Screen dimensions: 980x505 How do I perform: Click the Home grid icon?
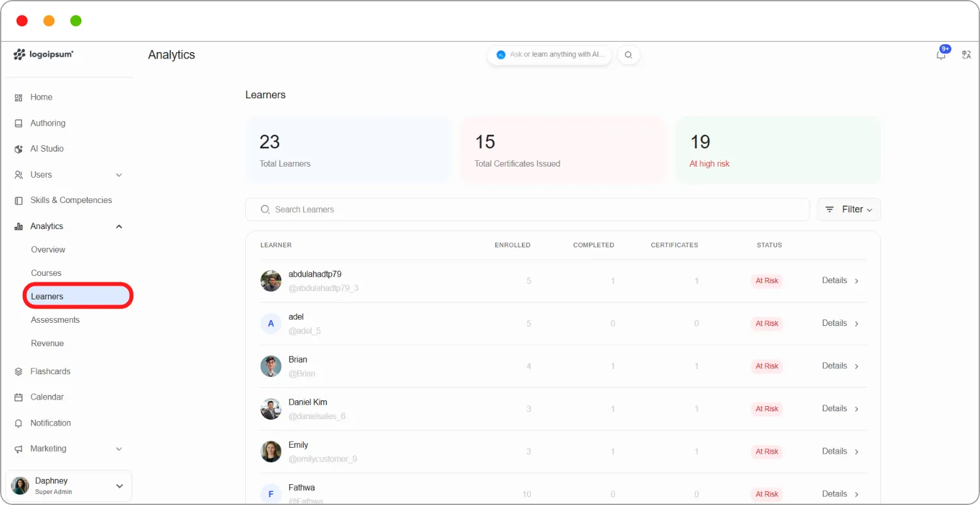pos(18,98)
